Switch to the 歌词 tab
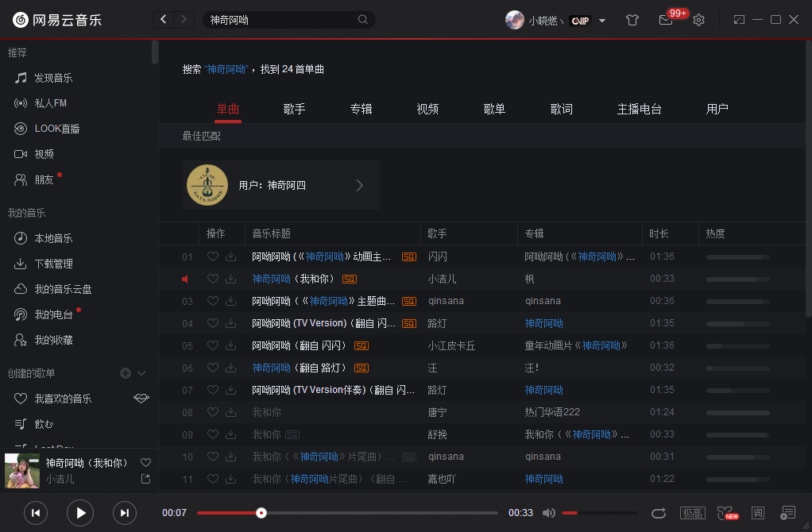This screenshot has width=812, height=532. (x=562, y=110)
